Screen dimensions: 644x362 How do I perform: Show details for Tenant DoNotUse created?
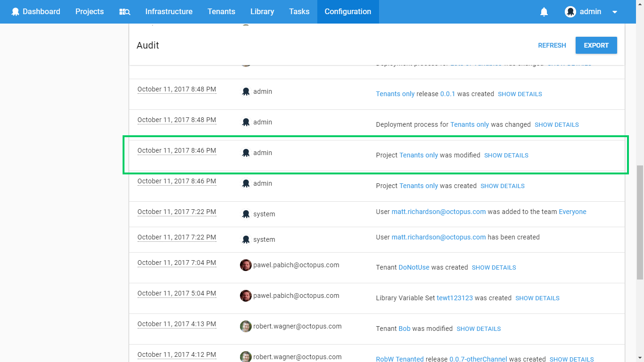coord(494,268)
